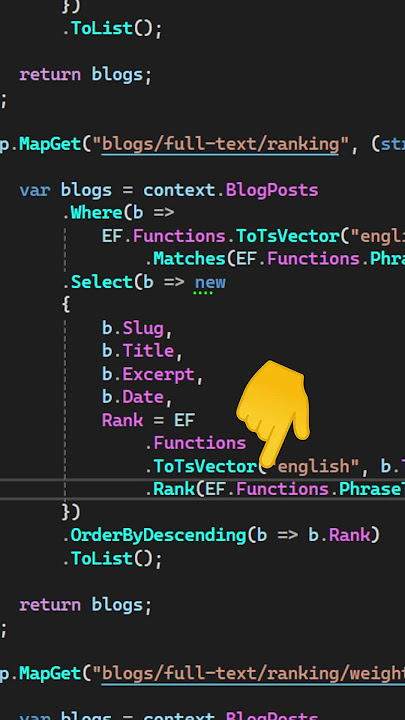Click the pointing hand emoji overlay

pos(273,411)
